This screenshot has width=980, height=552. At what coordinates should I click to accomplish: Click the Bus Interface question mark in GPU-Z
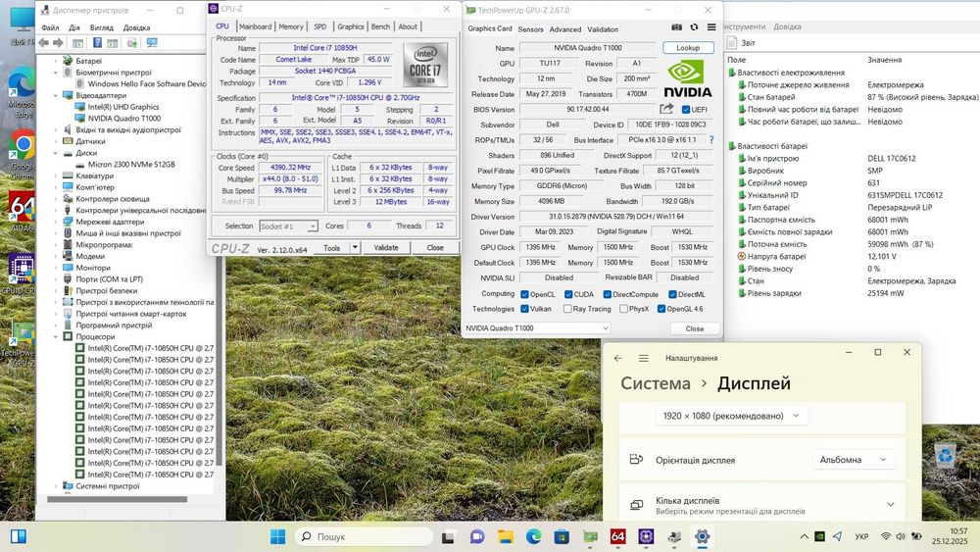[711, 139]
